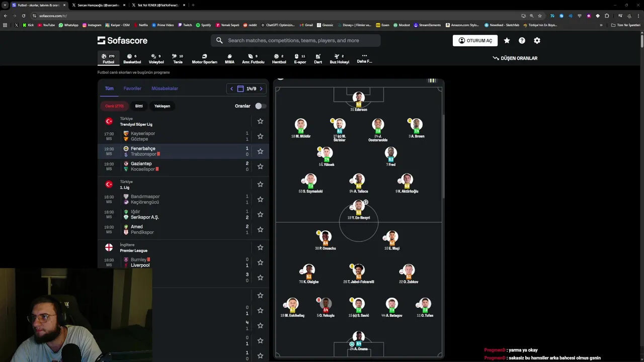Go to the previous date
The width and height of the screenshot is (644, 362).
click(231, 88)
